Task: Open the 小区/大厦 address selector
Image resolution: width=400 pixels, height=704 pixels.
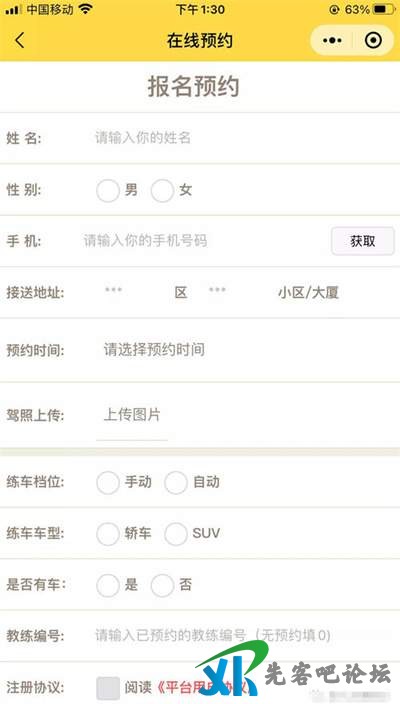Action: (308, 293)
